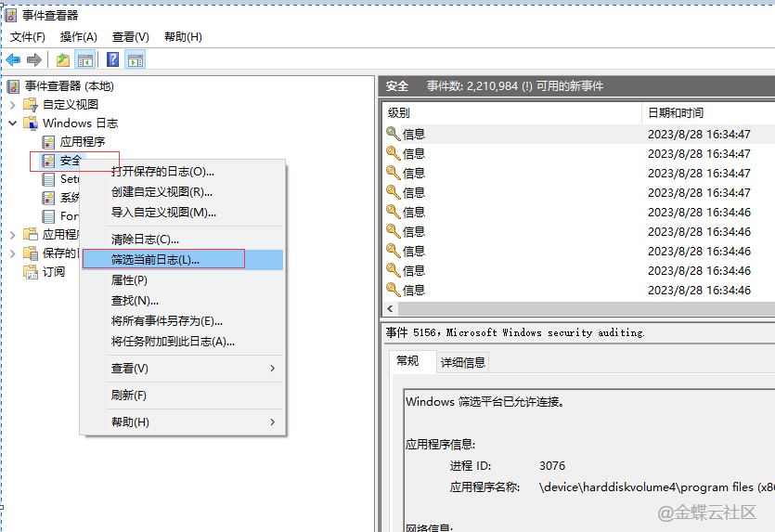The height and width of the screenshot is (532, 775).
Task: Click the 日期和时间 column header
Action: coord(675,112)
